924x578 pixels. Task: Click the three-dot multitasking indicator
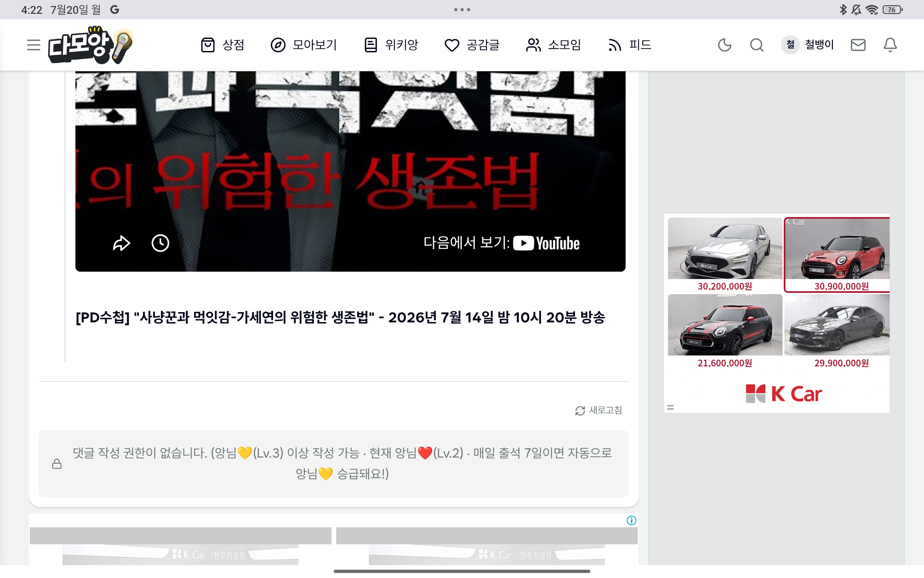pyautogui.click(x=462, y=10)
